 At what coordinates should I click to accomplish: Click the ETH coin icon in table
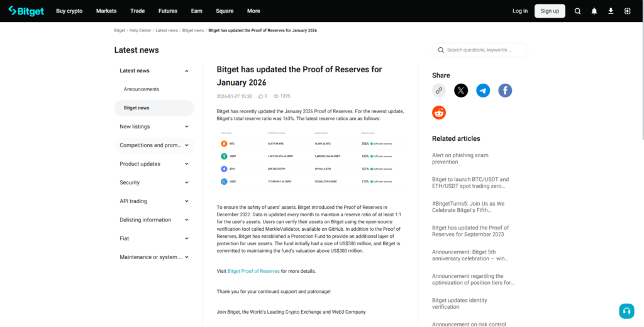click(224, 169)
